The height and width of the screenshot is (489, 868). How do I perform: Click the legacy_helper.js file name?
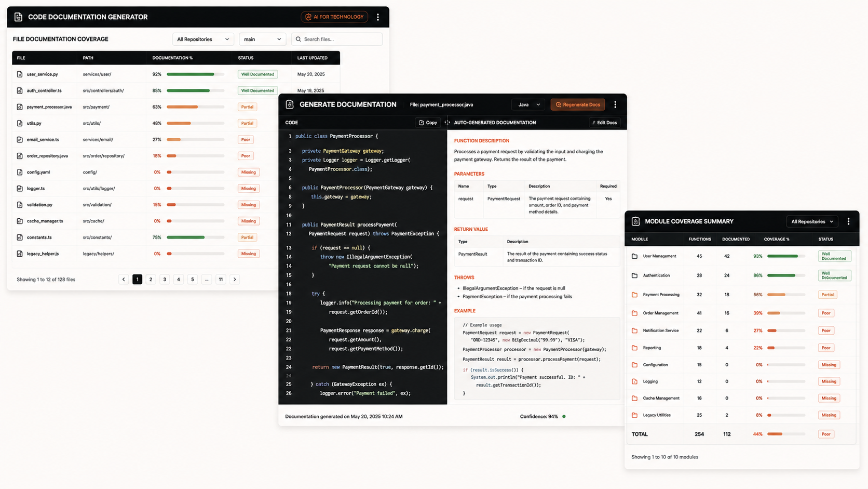[43, 254]
